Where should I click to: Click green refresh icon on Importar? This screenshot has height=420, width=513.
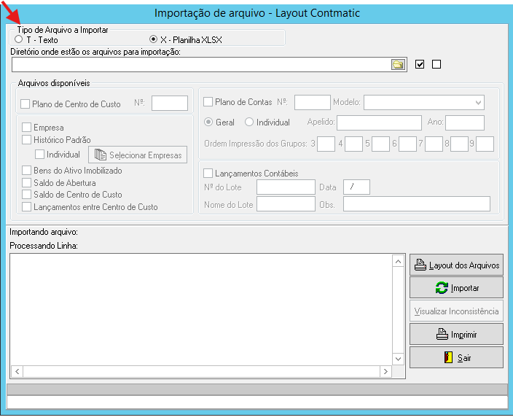coord(442,288)
